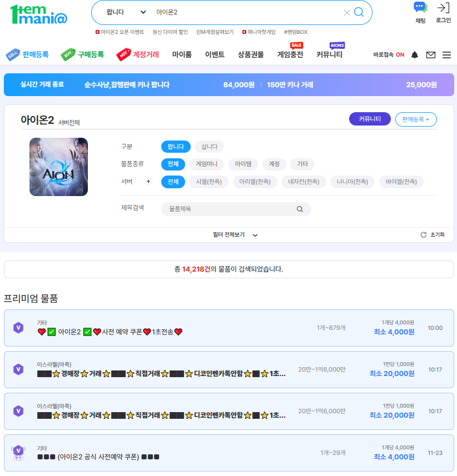This screenshot has width=457, height=476.
Task: Click the 로그인 login icon
Action: point(443,8)
